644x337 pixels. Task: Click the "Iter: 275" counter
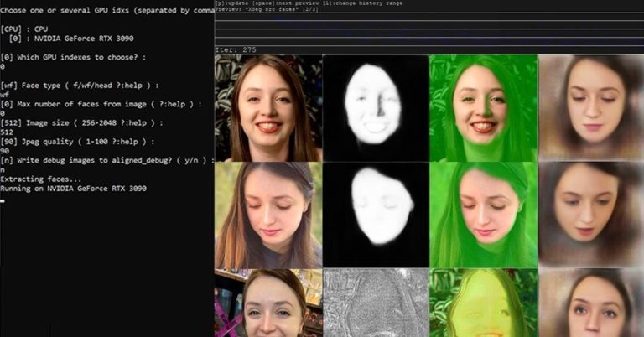(x=234, y=49)
